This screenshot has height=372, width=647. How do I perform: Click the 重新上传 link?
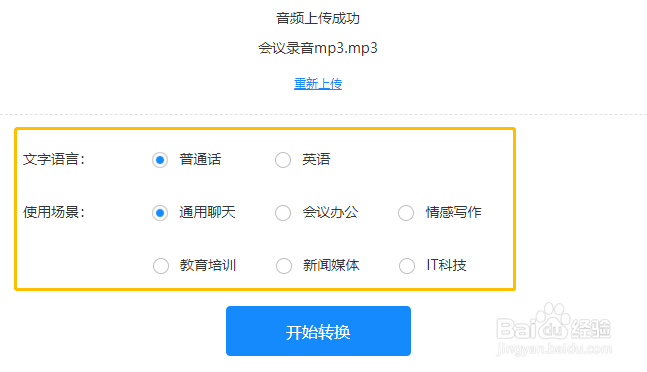(x=318, y=84)
